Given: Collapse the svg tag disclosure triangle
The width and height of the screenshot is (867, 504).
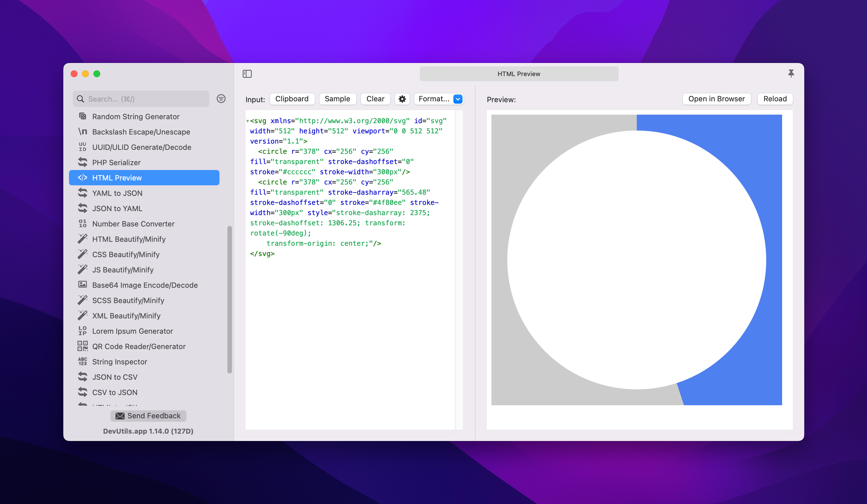Looking at the screenshot, I should tap(247, 121).
